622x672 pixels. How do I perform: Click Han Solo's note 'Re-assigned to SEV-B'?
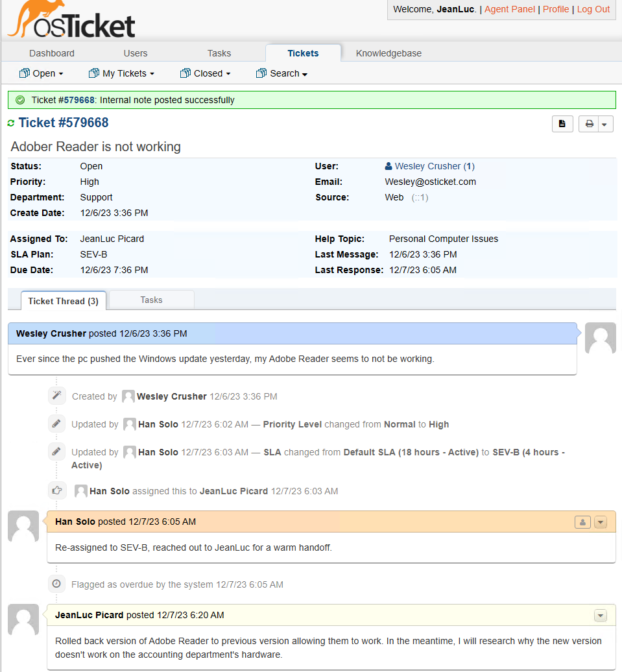tap(193, 547)
